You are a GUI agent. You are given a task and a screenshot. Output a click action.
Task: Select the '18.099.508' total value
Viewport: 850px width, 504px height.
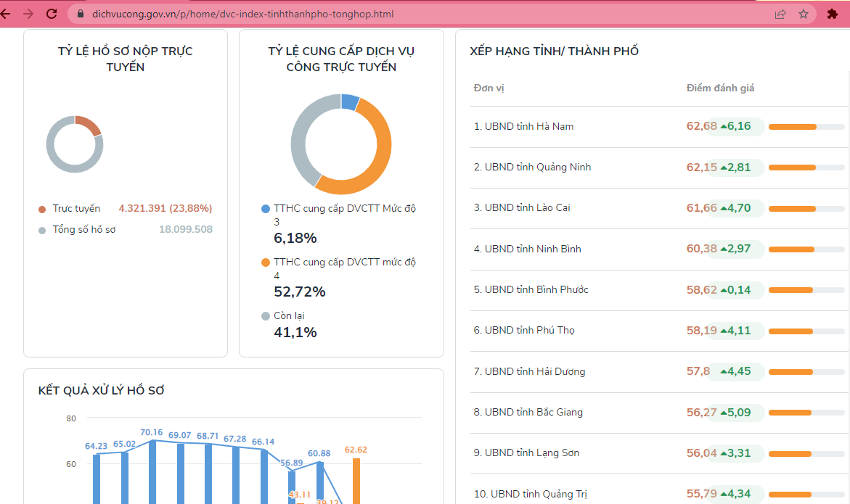click(x=185, y=230)
